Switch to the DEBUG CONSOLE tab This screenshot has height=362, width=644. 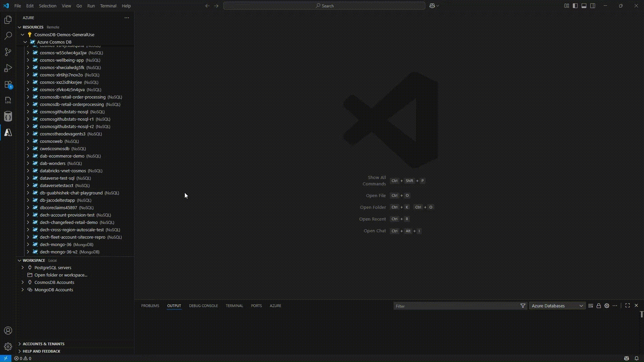[x=203, y=306]
